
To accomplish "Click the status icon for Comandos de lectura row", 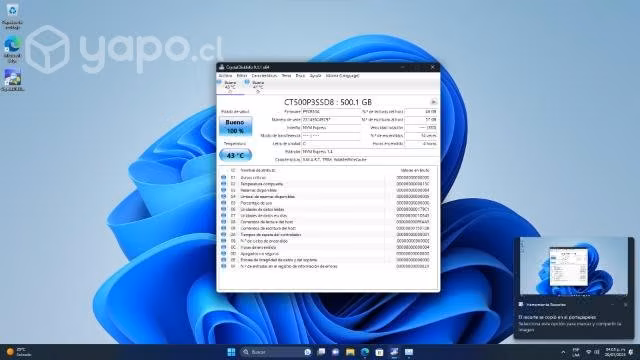I will pyautogui.click(x=223, y=222).
